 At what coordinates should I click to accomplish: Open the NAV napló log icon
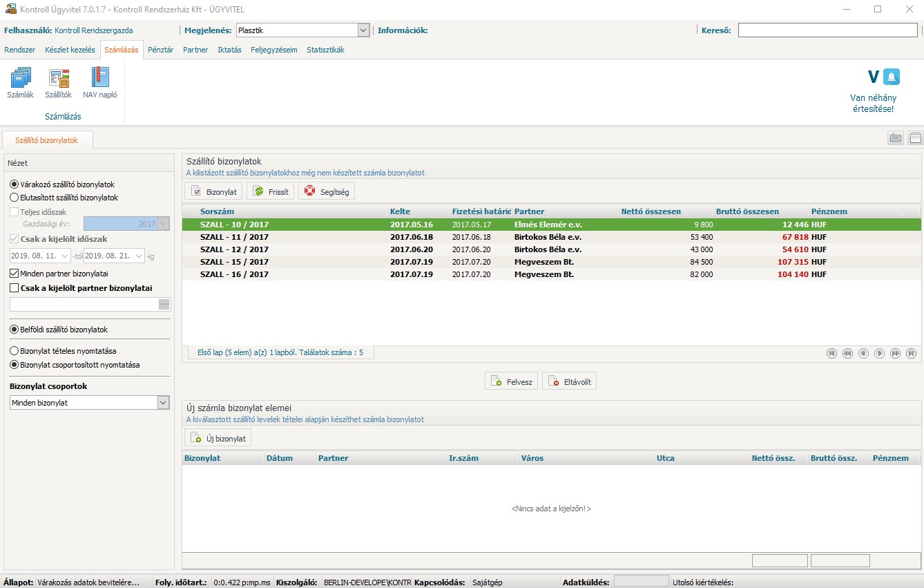[100, 84]
